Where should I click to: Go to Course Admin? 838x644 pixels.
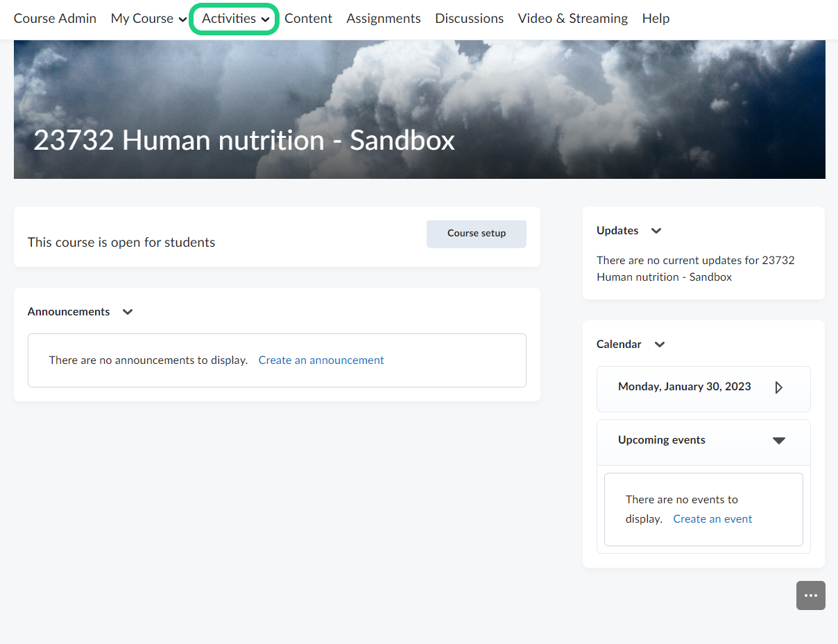55,19
